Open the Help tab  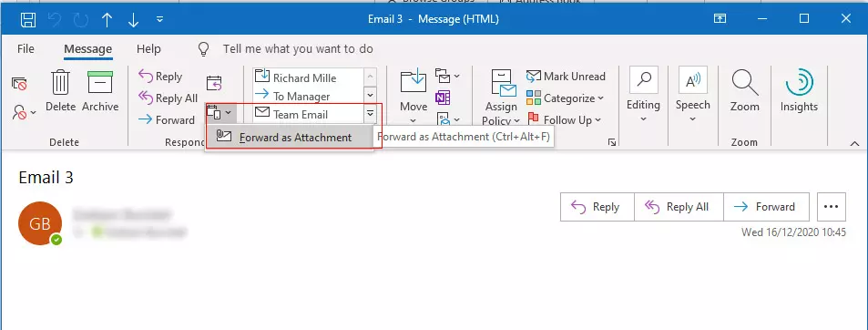point(148,48)
